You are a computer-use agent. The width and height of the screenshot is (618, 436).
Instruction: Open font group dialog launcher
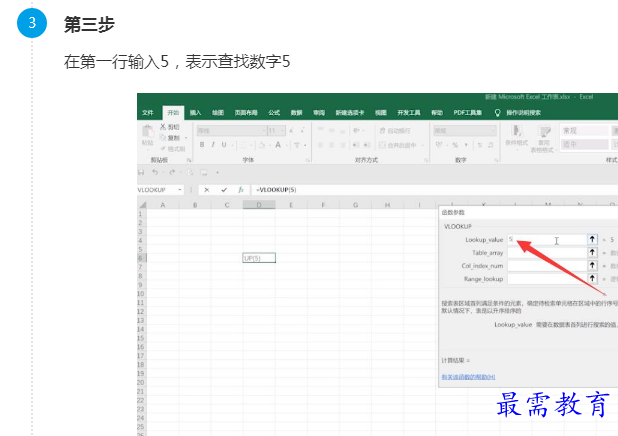308,160
